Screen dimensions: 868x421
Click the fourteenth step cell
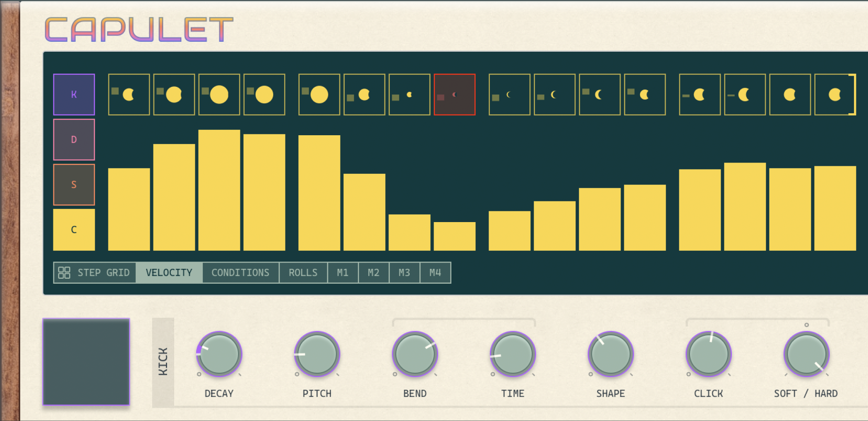click(x=745, y=94)
